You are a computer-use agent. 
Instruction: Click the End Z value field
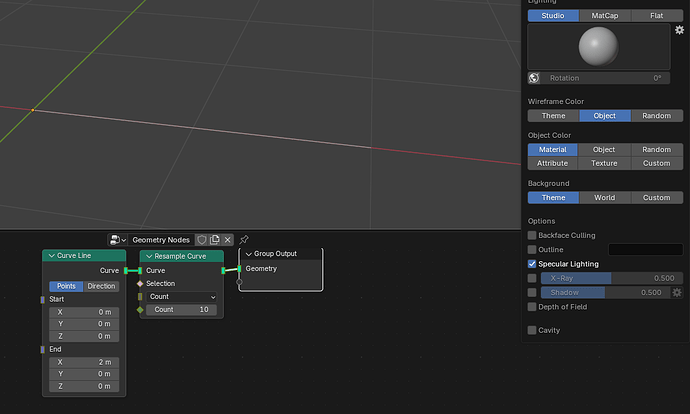84,386
